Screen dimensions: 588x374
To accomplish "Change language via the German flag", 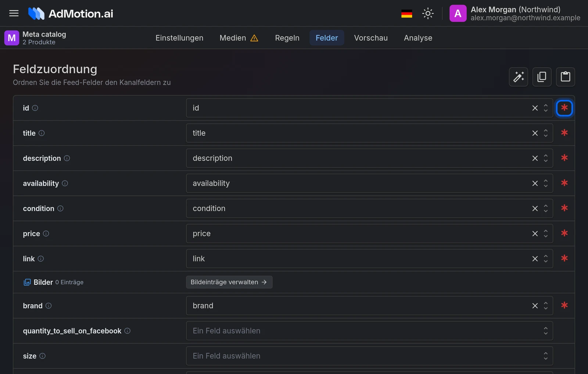I will click(406, 14).
